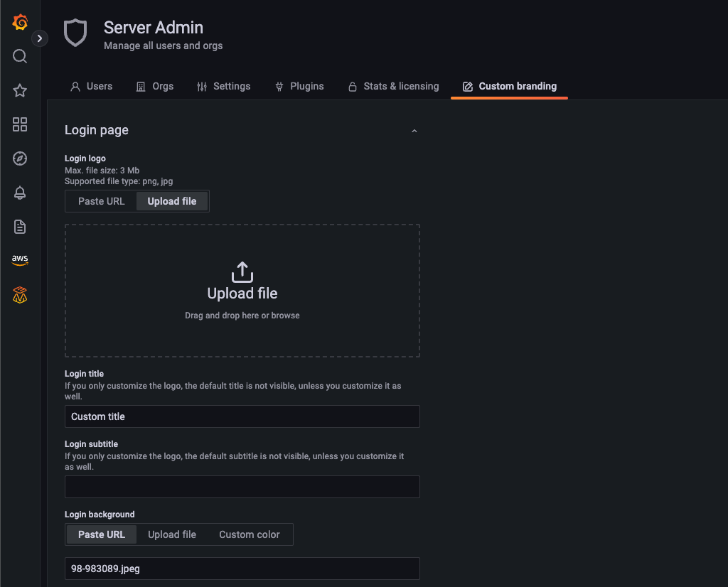Switch to the Users tab

tap(92, 86)
